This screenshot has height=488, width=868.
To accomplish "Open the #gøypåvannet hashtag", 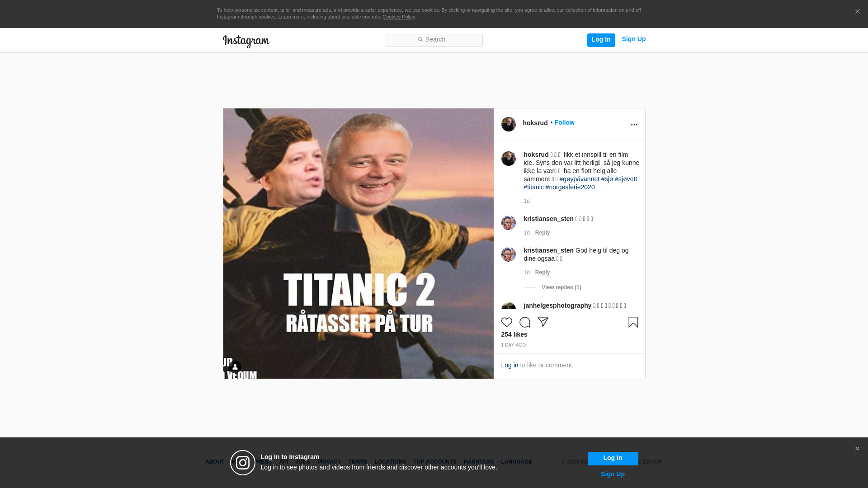I will coord(579,179).
